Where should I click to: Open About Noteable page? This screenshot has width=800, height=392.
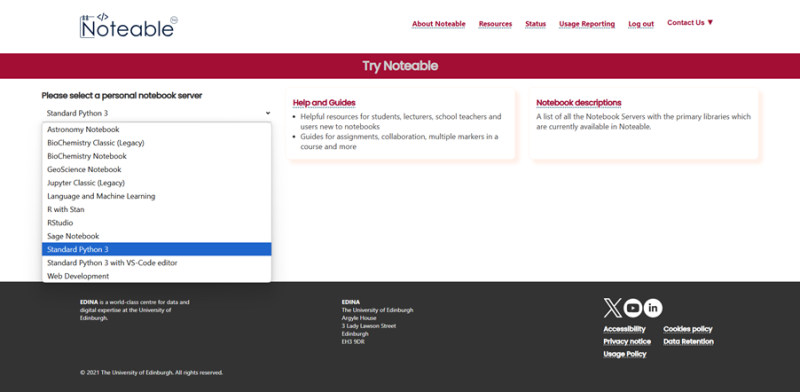(x=439, y=24)
